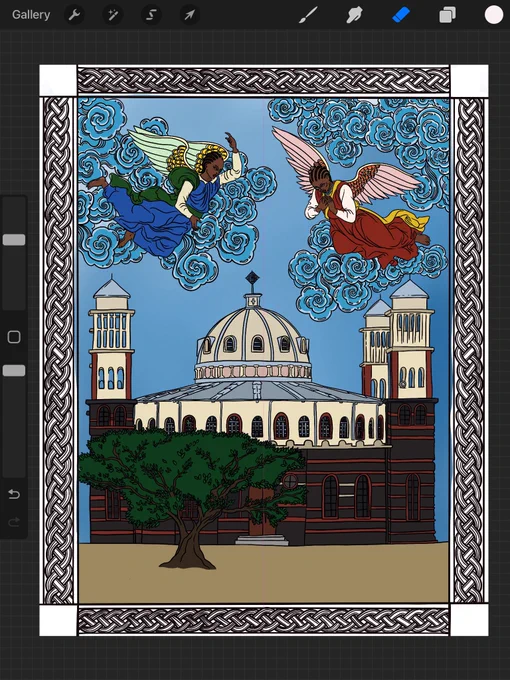Tap the brush size slider handle
Screen dimensions: 510x680
point(14,240)
